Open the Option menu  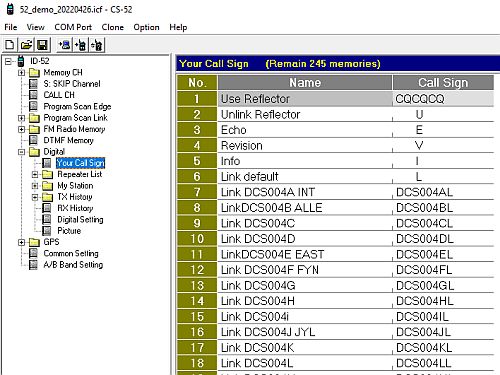pos(146,27)
